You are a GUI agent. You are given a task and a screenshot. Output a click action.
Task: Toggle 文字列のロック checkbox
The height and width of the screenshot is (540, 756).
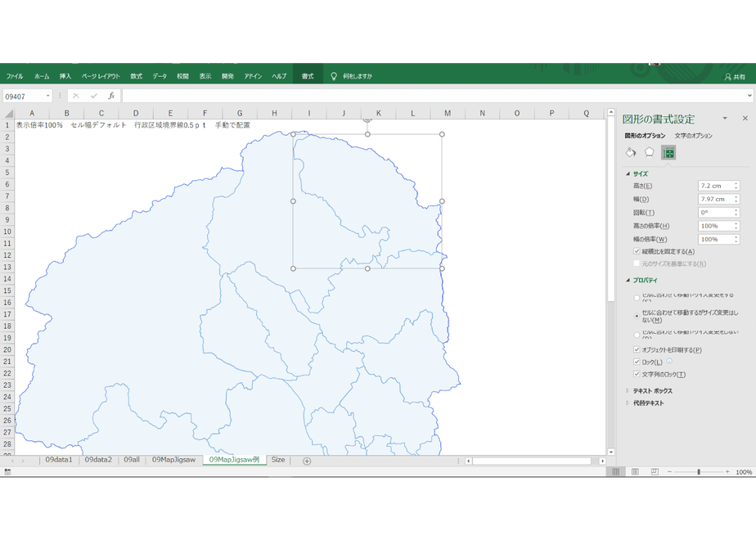pyautogui.click(x=637, y=374)
